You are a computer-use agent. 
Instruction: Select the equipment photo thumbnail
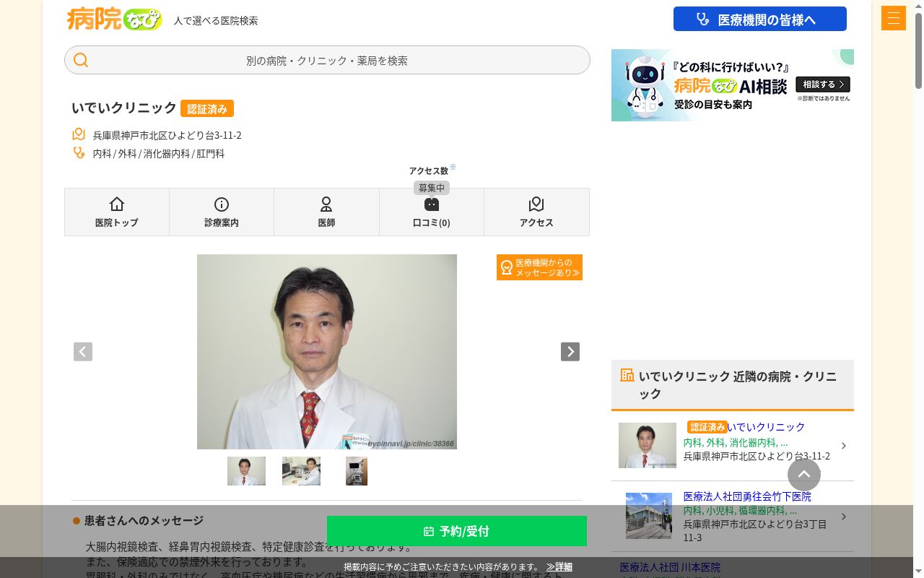pos(357,471)
